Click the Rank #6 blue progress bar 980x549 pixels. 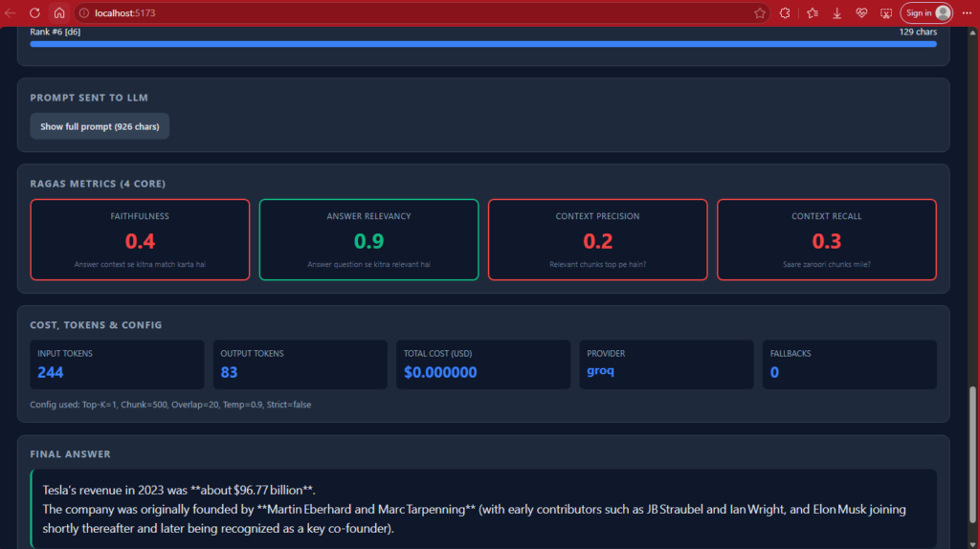click(x=483, y=44)
